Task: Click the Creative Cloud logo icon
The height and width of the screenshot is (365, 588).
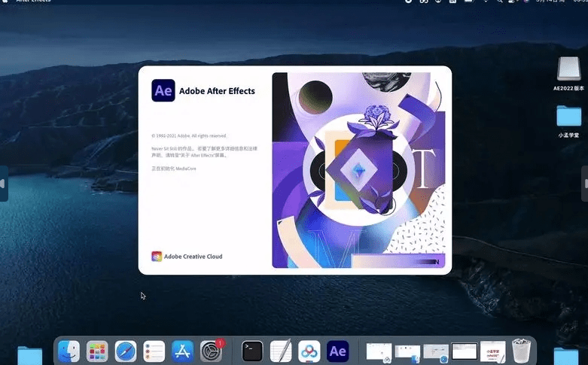Action: point(157,257)
